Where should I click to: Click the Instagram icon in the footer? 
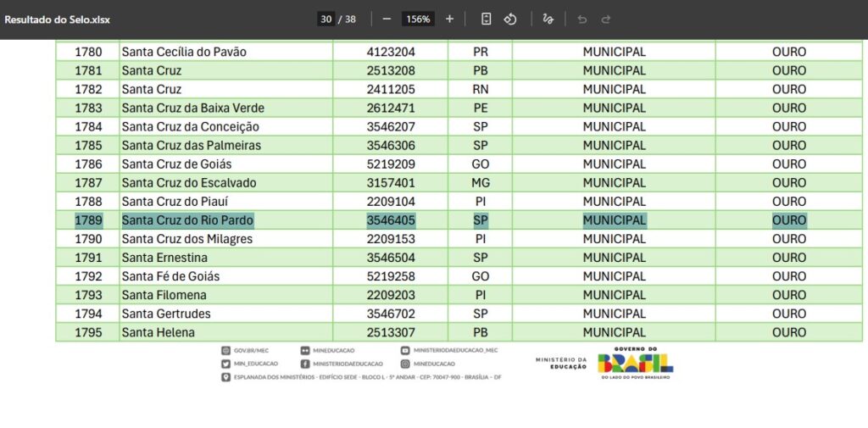pos(406,364)
